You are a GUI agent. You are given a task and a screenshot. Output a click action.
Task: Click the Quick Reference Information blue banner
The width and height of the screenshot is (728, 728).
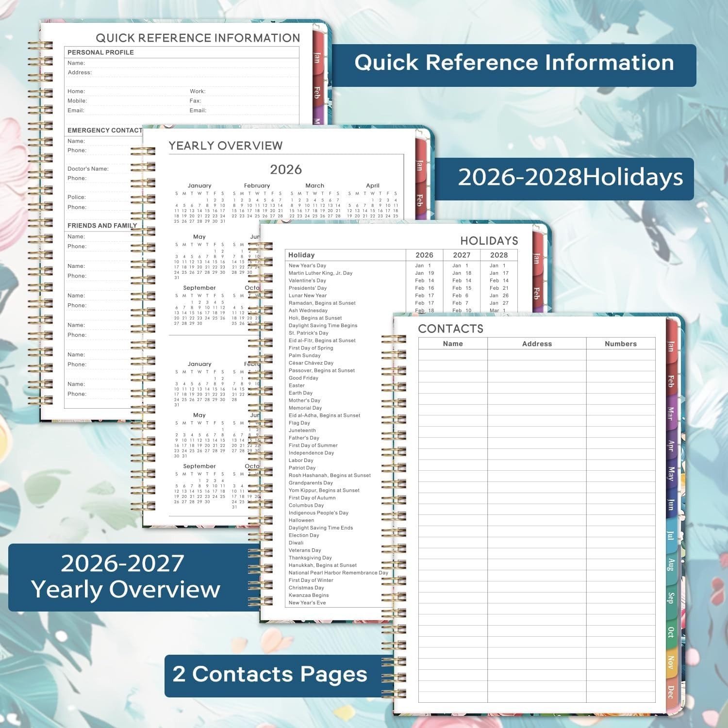[514, 65]
